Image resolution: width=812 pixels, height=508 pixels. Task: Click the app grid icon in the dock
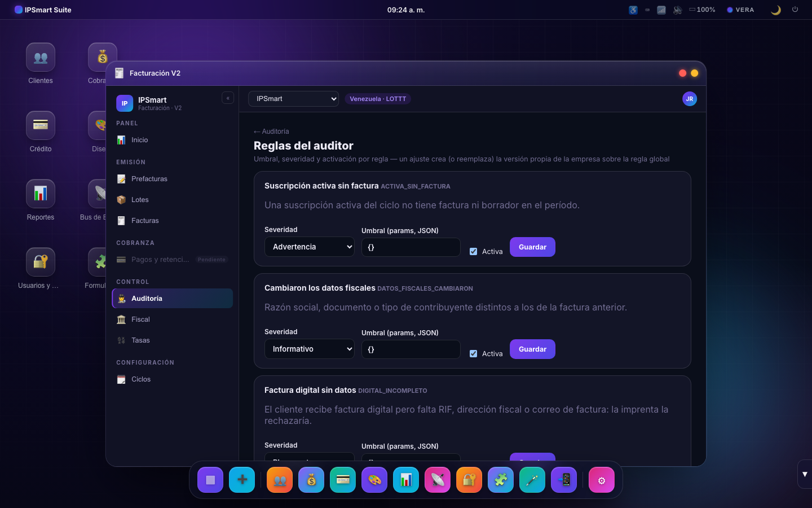(210, 480)
